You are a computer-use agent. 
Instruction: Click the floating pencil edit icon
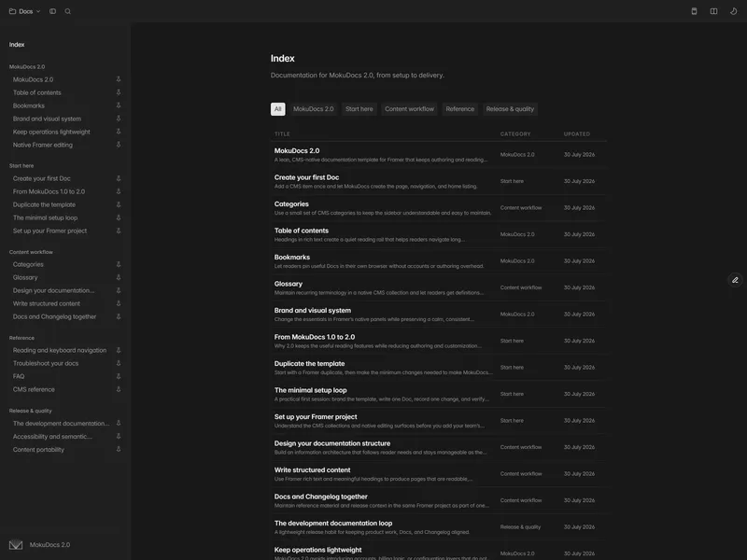735,280
